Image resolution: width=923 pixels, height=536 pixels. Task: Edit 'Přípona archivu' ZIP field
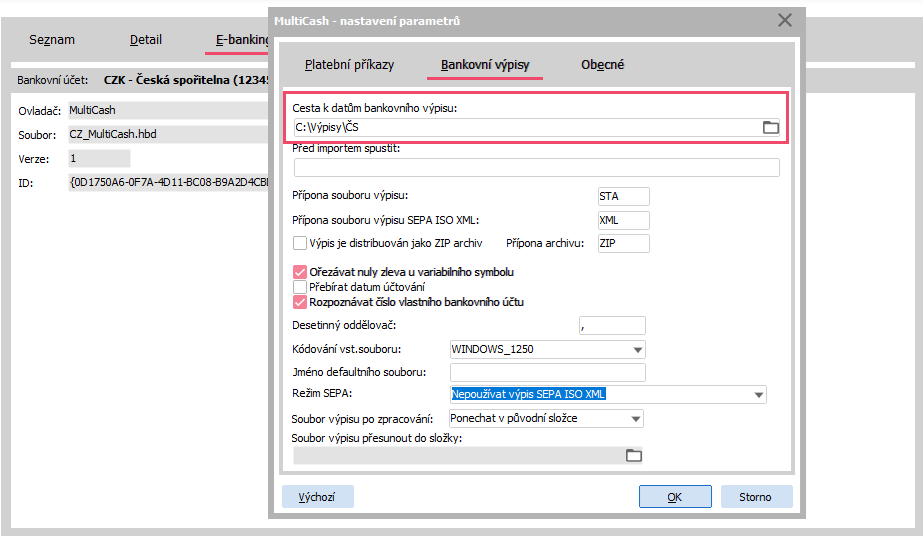623,244
